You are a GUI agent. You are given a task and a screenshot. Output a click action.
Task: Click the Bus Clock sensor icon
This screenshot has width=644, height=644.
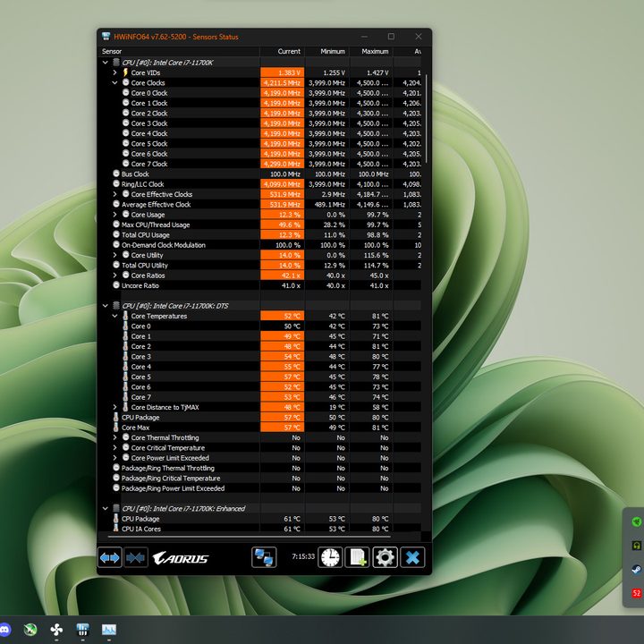pos(116,174)
